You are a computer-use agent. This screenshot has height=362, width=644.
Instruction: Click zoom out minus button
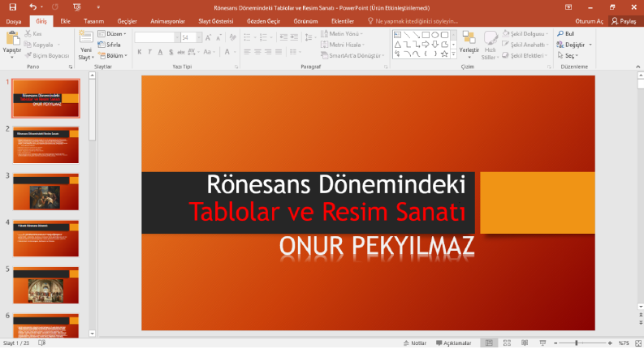click(555, 343)
